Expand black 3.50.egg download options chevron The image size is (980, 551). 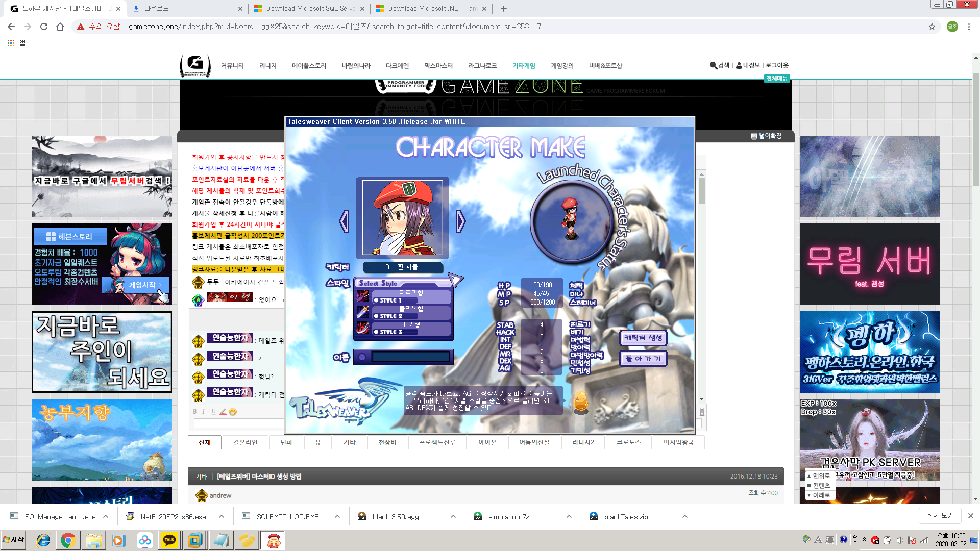[x=453, y=516]
